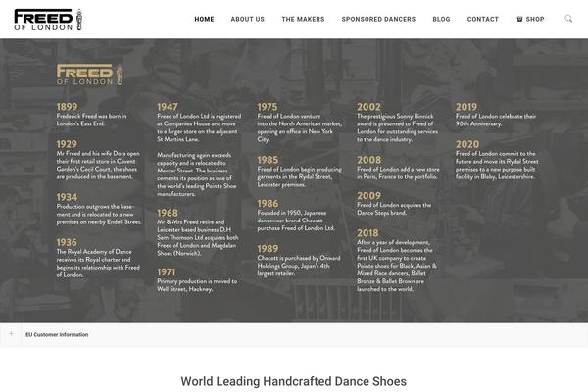Click the EU Customer Information label

(57, 334)
